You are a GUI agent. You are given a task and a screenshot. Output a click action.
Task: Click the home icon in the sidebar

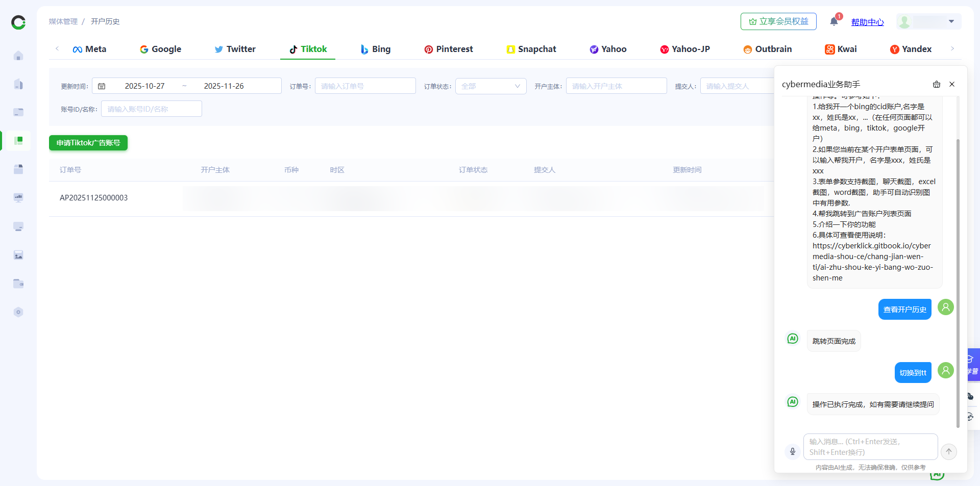tap(18, 56)
